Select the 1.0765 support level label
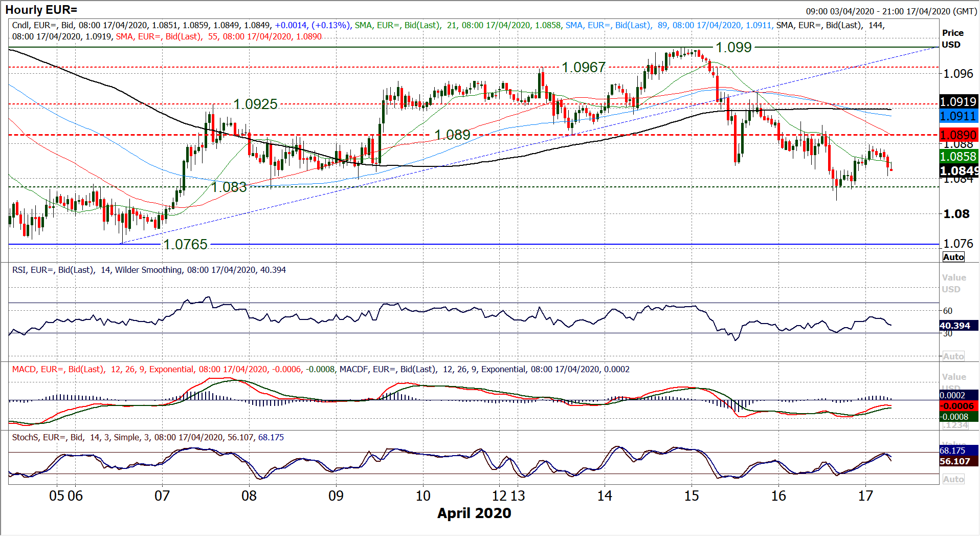The height and width of the screenshot is (536, 980). [185, 244]
